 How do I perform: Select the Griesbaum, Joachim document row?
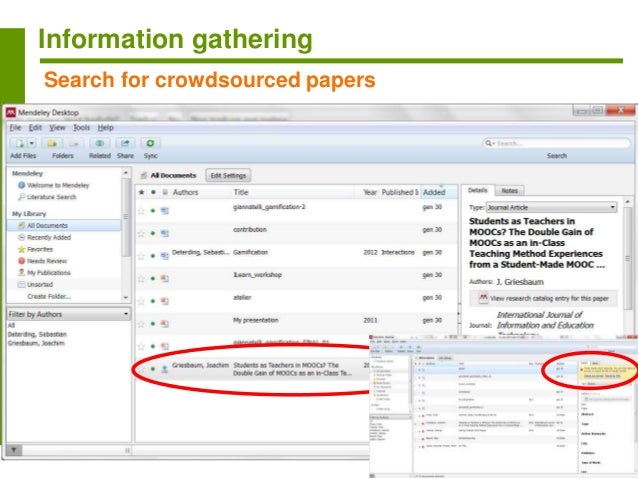pyautogui.click(x=252, y=369)
